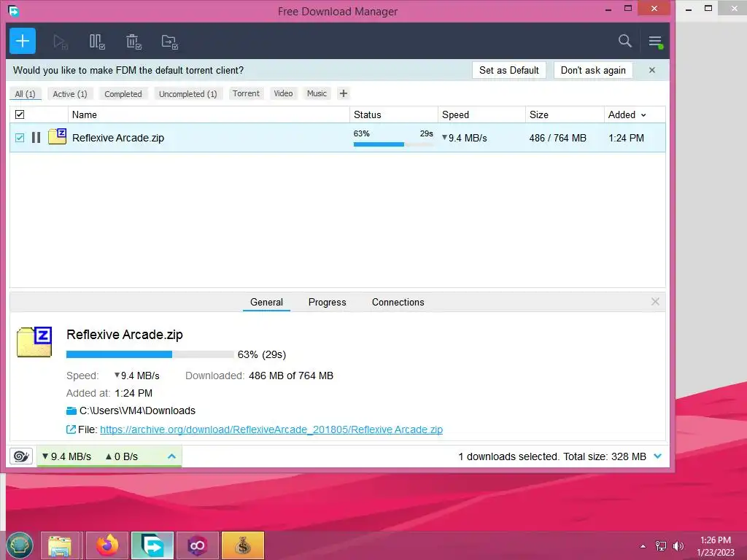The width and height of the screenshot is (747, 560).
Task: Filter by Uncompleted (1) downloads
Action: [x=187, y=94]
